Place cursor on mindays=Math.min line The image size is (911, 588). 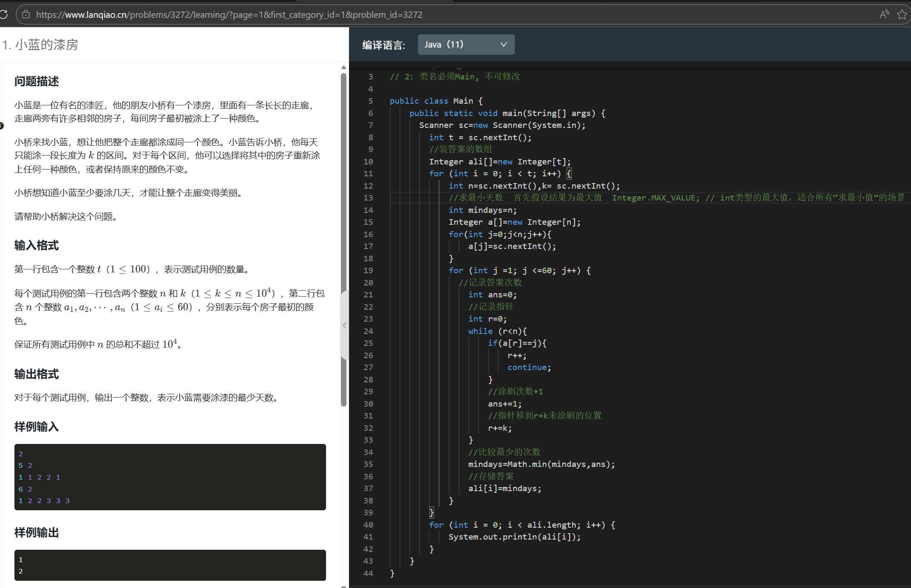click(x=541, y=464)
